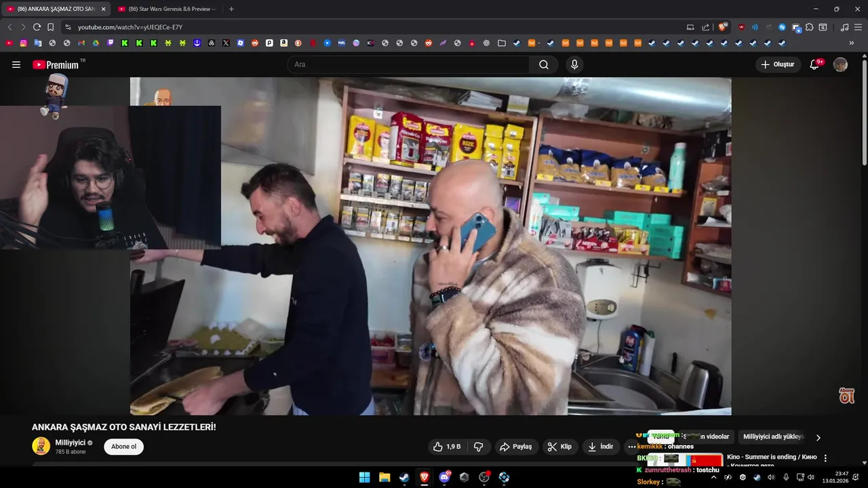Switch to ANKARA ŞAŞMAZ OTO browser tab
Viewport: 868px width, 488px height.
click(56, 9)
